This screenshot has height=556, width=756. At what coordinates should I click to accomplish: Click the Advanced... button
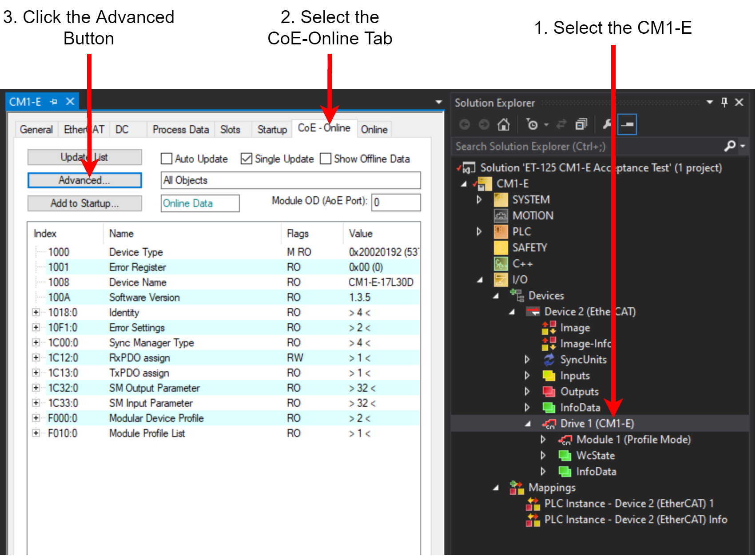point(84,180)
